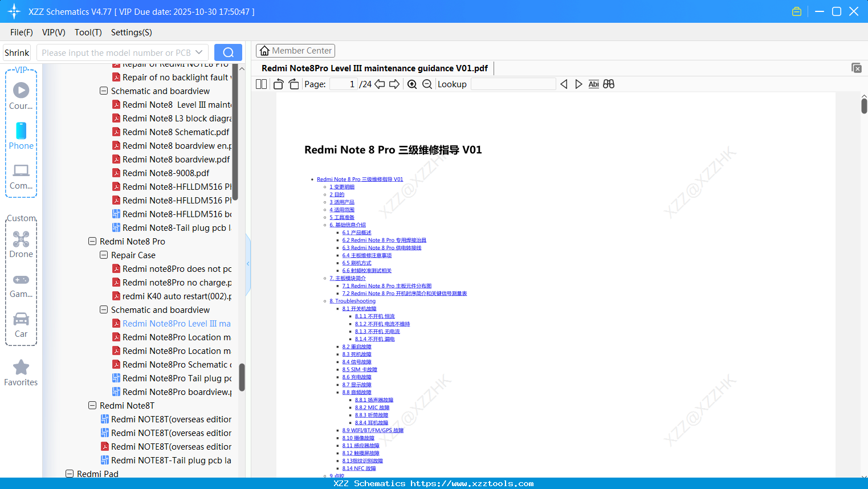Open the VIP(V) menu
This screenshot has height=489, width=868.
54,32
